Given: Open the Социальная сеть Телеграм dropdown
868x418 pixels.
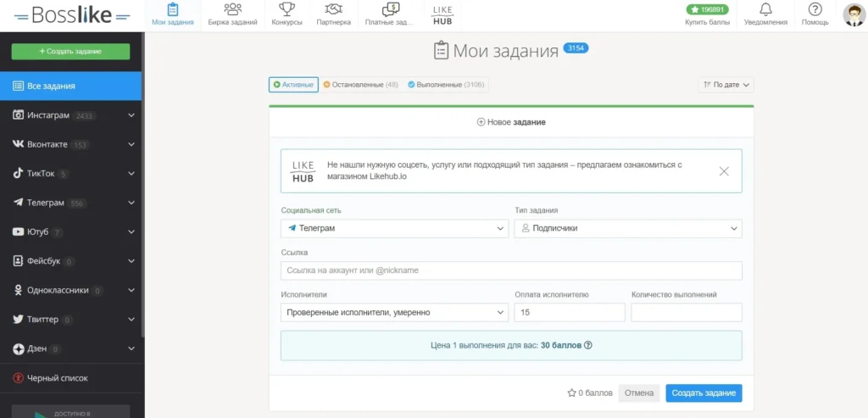Looking at the screenshot, I should point(394,228).
